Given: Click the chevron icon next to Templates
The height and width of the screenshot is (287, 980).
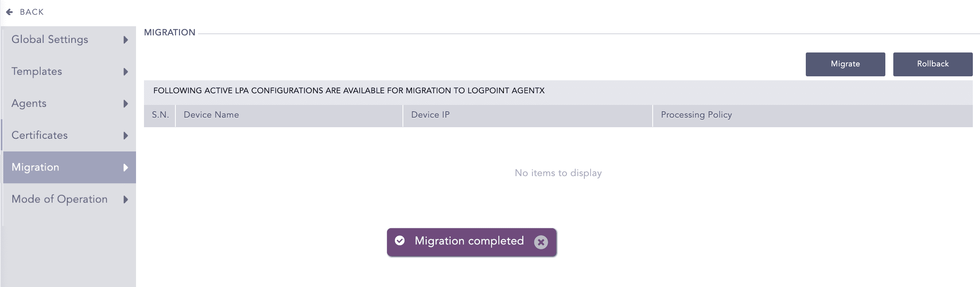Looking at the screenshot, I should (125, 72).
